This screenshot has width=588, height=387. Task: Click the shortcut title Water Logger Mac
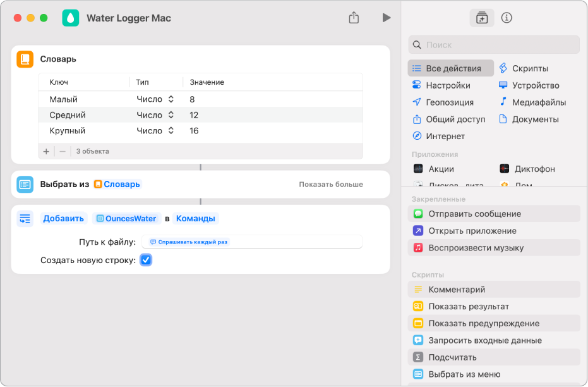click(x=129, y=18)
